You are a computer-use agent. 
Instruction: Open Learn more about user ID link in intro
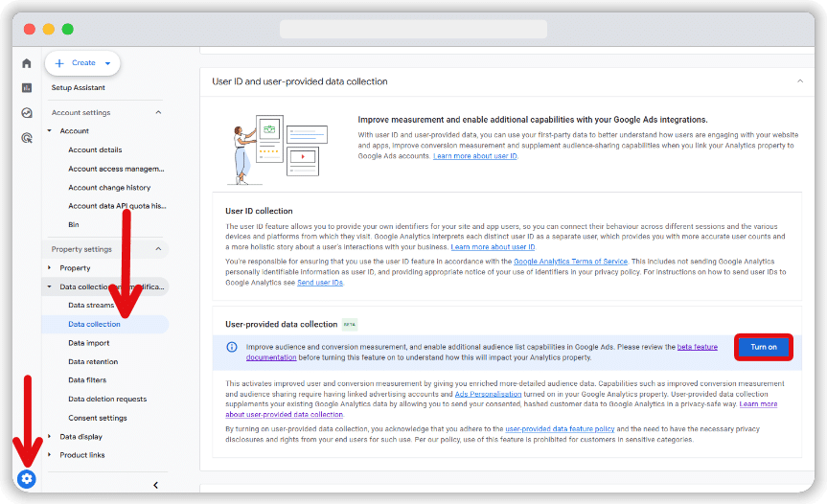474,156
